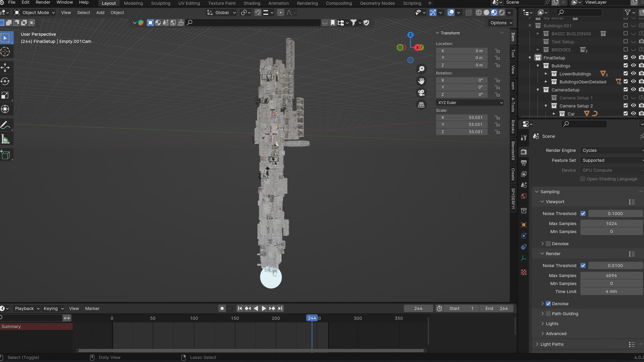Switch to the Shading workspace tab
This screenshot has width=644, height=362.
tap(252, 3)
